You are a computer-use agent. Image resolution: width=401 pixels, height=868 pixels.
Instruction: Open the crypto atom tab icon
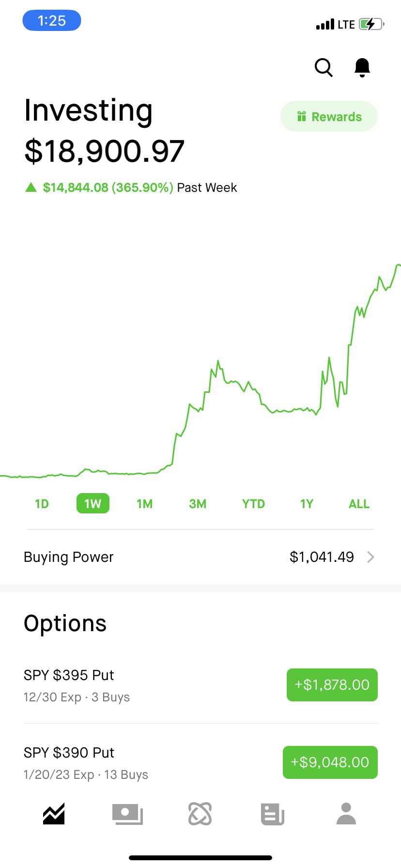tap(200, 814)
